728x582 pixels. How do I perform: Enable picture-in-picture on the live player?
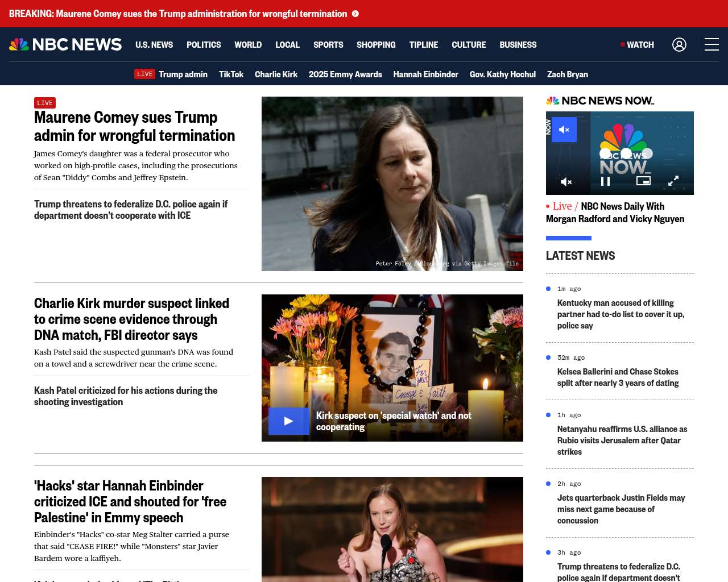[x=643, y=181]
